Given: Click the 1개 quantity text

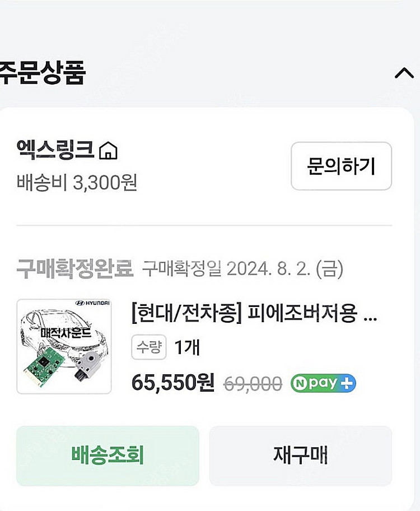Looking at the screenshot, I should pos(187,348).
